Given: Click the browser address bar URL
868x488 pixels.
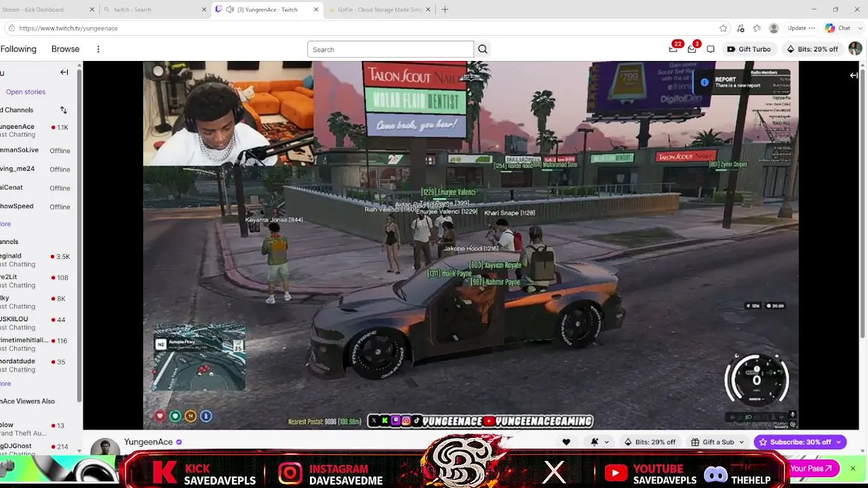Looking at the screenshot, I should 68,28.
